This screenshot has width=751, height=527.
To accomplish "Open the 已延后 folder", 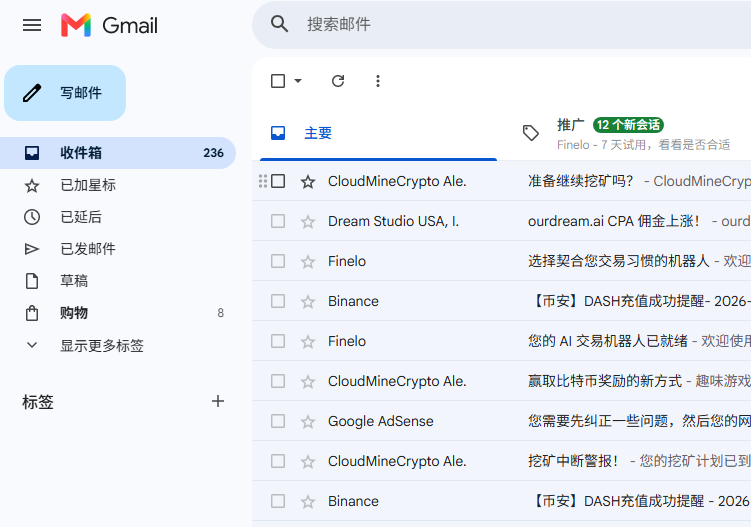I will [x=118, y=217].
